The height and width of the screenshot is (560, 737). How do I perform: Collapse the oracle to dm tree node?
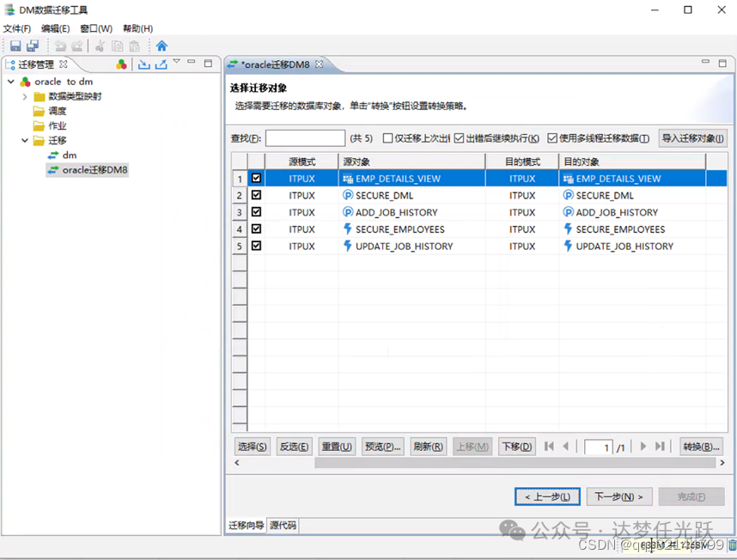point(11,82)
